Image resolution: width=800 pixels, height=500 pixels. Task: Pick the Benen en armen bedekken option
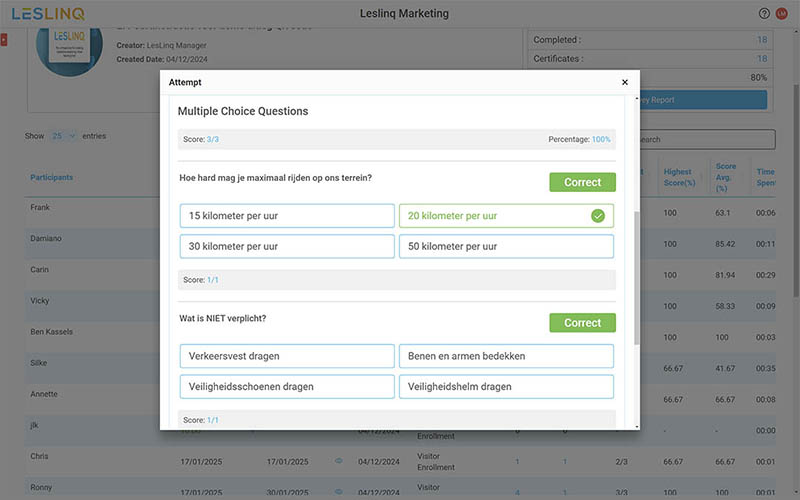tap(506, 356)
